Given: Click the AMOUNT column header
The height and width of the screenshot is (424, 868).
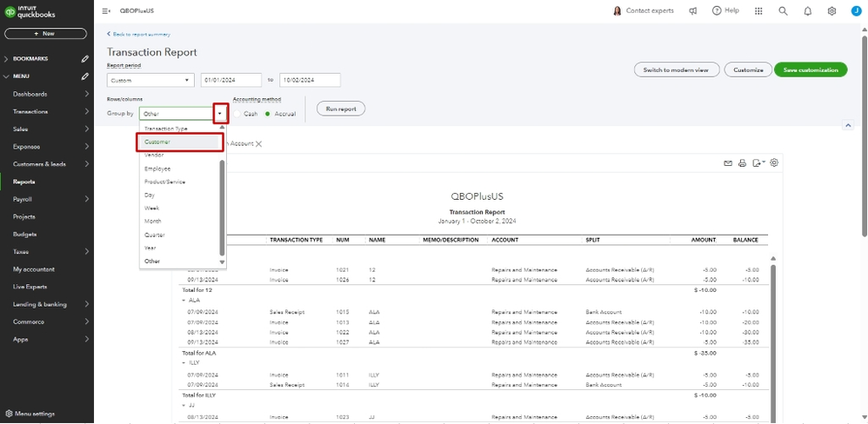Looking at the screenshot, I should (x=703, y=241).
